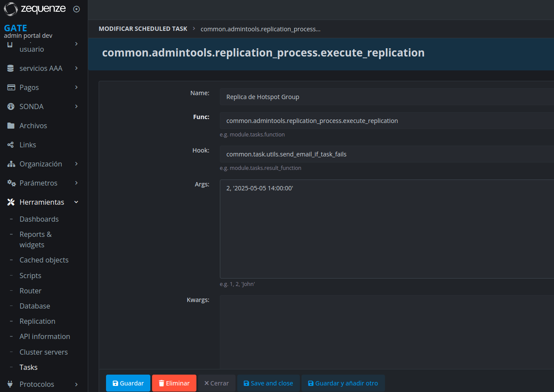The image size is (554, 392).
Task: Open the Cluster servers menu item
Action: click(43, 352)
